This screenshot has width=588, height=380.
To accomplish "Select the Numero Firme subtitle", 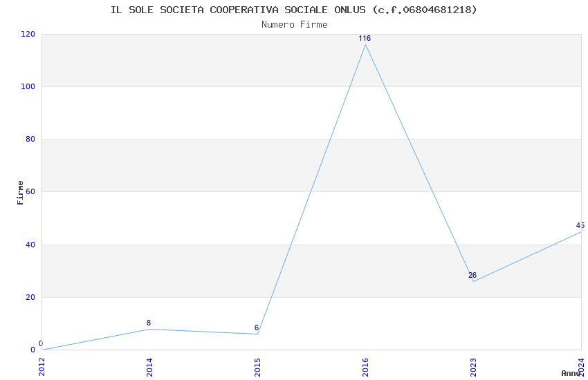I will coord(295,25).
